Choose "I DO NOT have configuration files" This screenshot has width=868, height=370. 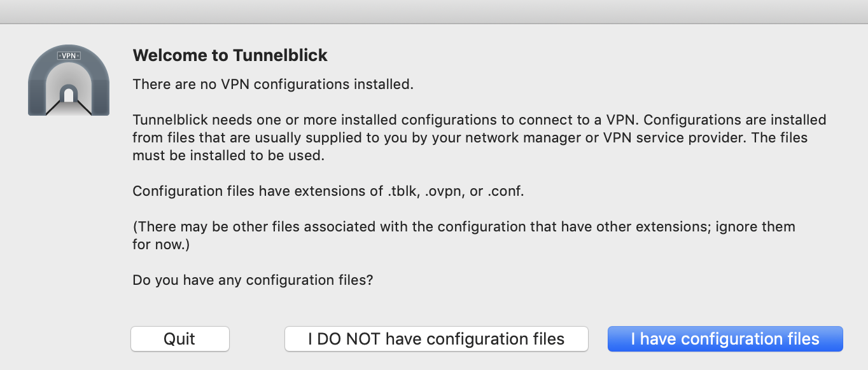436,339
